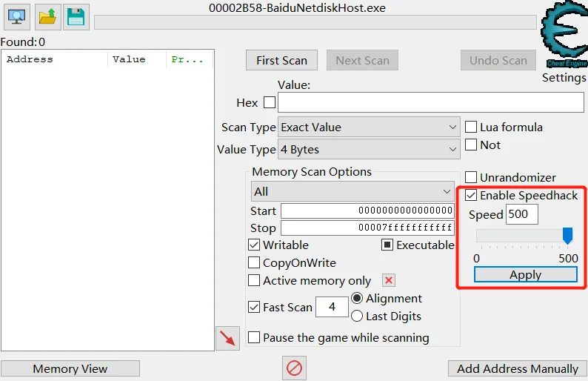Uncheck the Fast Scan option
Image resolution: width=588 pixels, height=381 pixels.
(254, 307)
